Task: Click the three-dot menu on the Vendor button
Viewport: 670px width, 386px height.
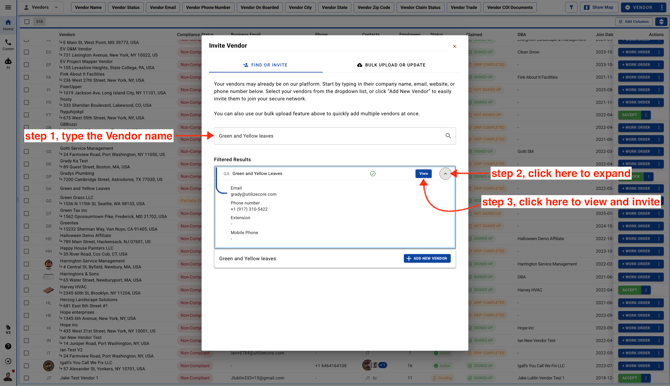Action: [x=661, y=7]
